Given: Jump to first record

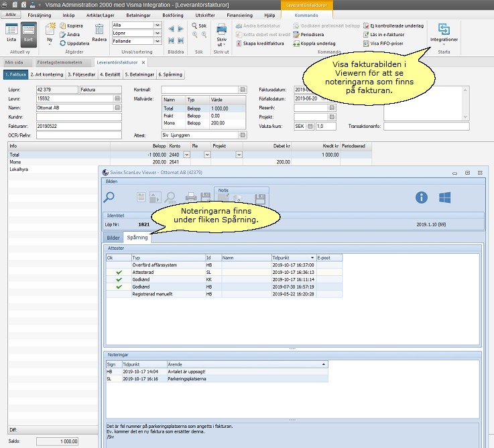Looking at the screenshot, I should tap(171, 40).
